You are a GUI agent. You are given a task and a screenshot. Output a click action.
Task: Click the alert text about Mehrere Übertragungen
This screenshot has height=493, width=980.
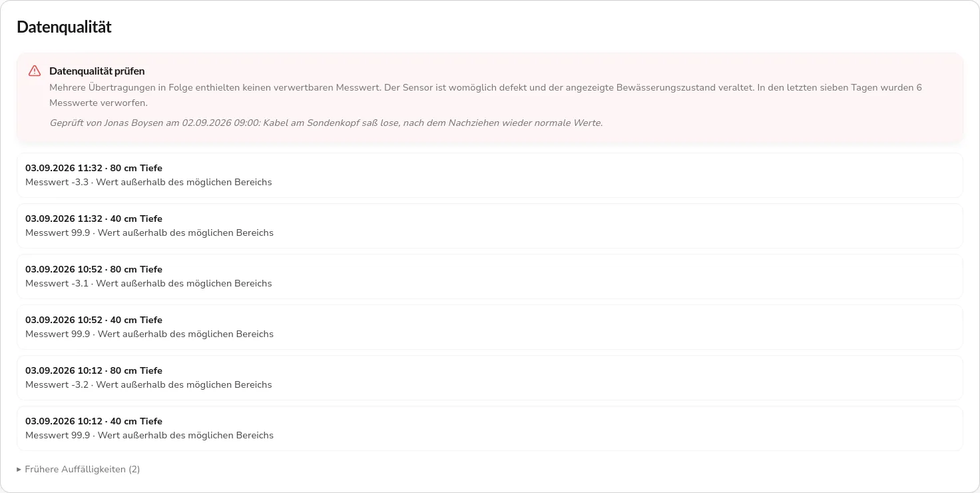(x=486, y=95)
